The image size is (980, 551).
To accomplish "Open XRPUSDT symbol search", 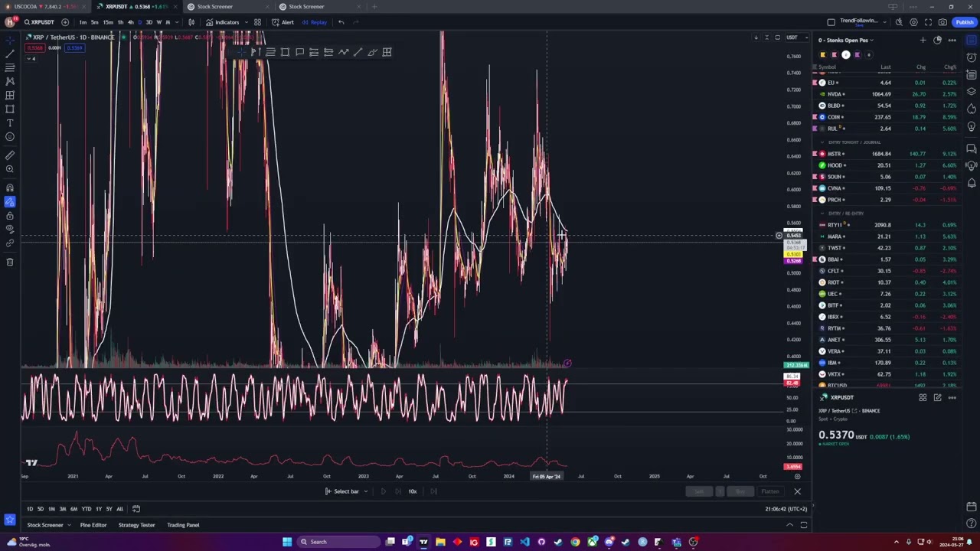I will click(38, 22).
